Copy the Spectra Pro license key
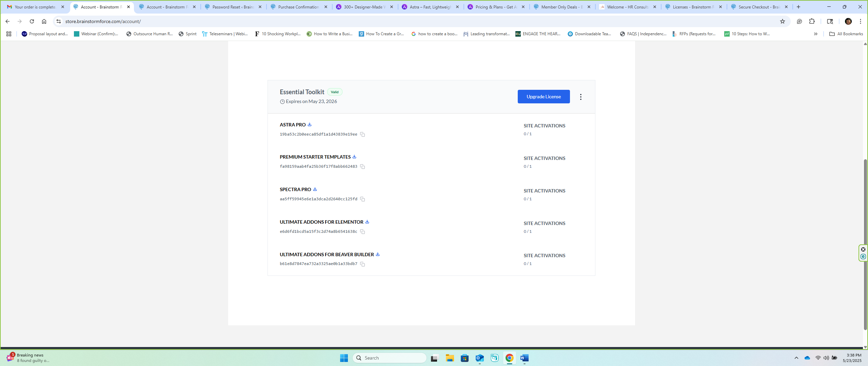The width and height of the screenshot is (868, 366). pos(362,199)
